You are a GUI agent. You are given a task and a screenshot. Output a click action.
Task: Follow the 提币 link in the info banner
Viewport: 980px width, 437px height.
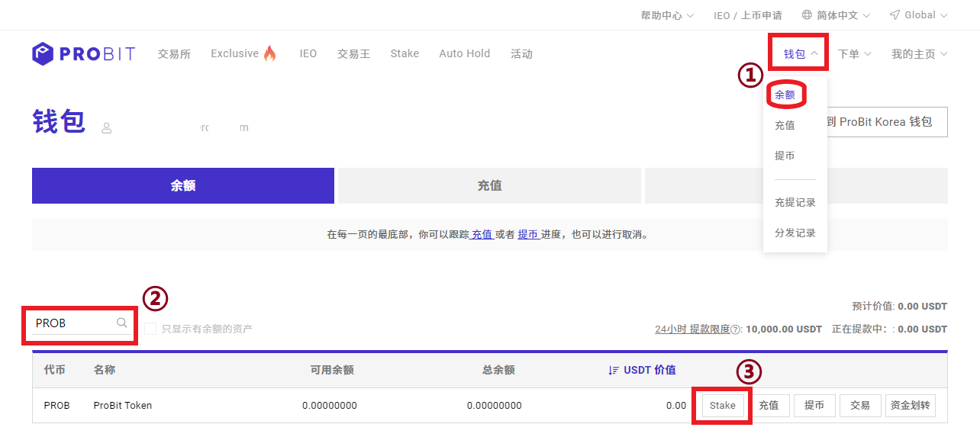point(528,235)
